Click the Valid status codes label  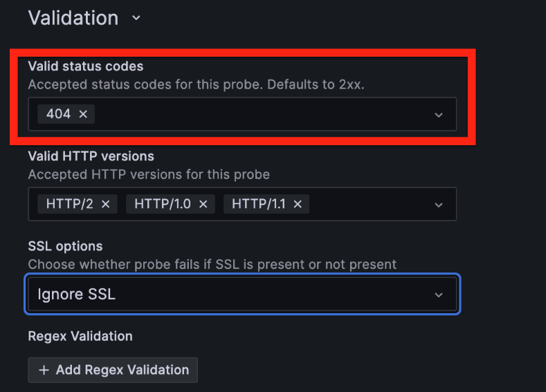pyautogui.click(x=86, y=66)
